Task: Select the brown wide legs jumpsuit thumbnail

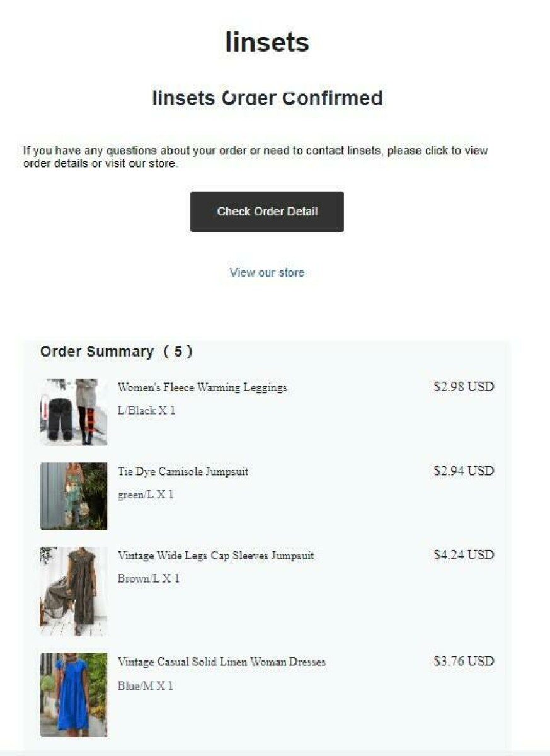Action: (x=74, y=591)
